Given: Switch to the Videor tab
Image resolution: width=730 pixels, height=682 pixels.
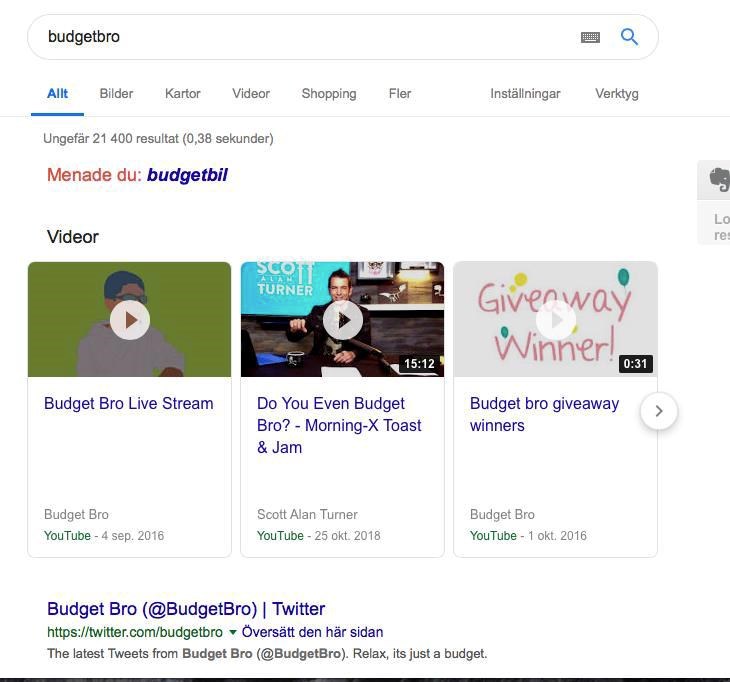Looking at the screenshot, I should click(x=251, y=93).
